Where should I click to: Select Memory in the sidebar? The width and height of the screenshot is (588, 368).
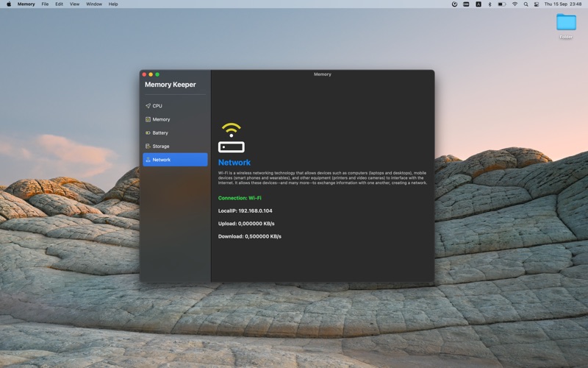175,119
